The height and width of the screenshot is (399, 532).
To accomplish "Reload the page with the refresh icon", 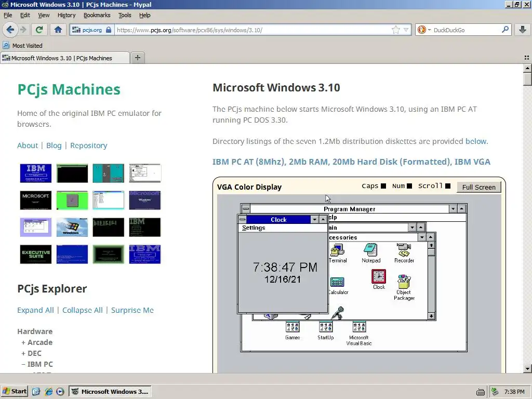I will pyautogui.click(x=39, y=30).
